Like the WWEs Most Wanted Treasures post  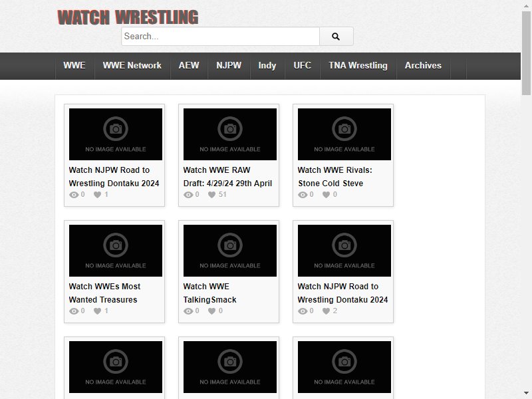97,311
